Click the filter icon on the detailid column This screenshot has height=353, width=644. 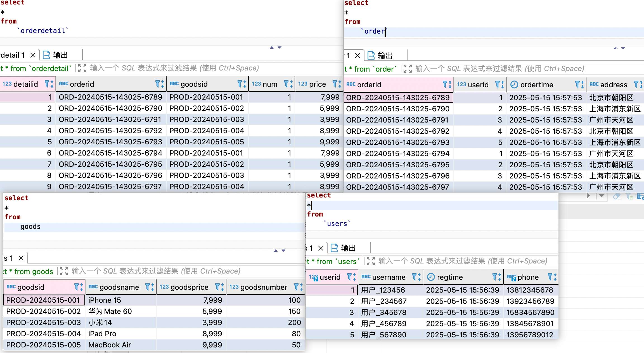pos(47,84)
